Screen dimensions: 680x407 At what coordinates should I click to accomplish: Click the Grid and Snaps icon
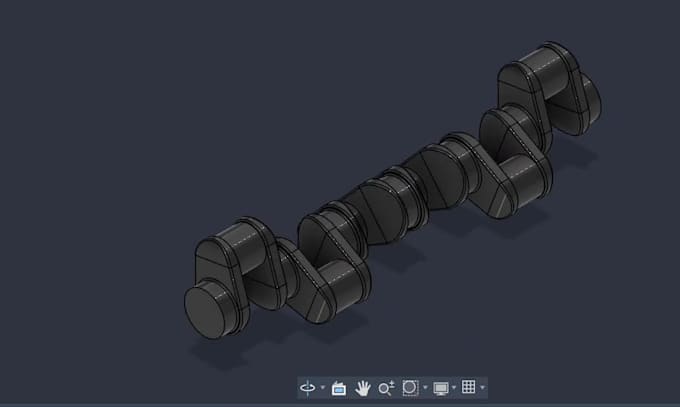[468, 387]
